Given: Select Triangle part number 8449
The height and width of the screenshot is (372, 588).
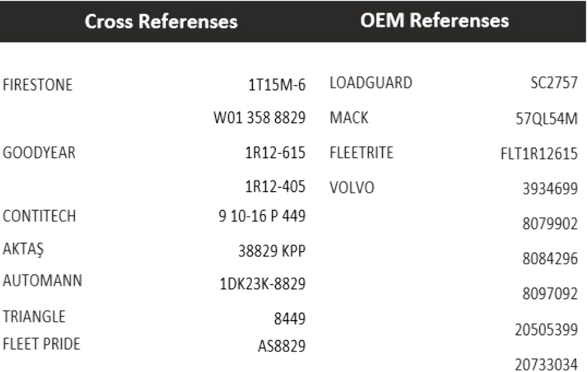Looking at the screenshot, I should pyautogui.click(x=289, y=319).
